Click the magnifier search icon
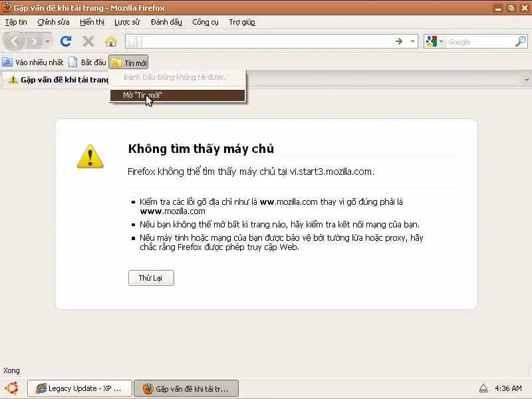The width and height of the screenshot is (532, 399). click(521, 41)
